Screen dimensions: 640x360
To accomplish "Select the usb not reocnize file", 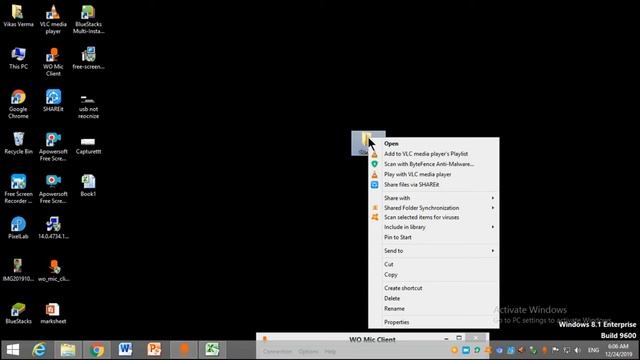I will click(x=88, y=106).
